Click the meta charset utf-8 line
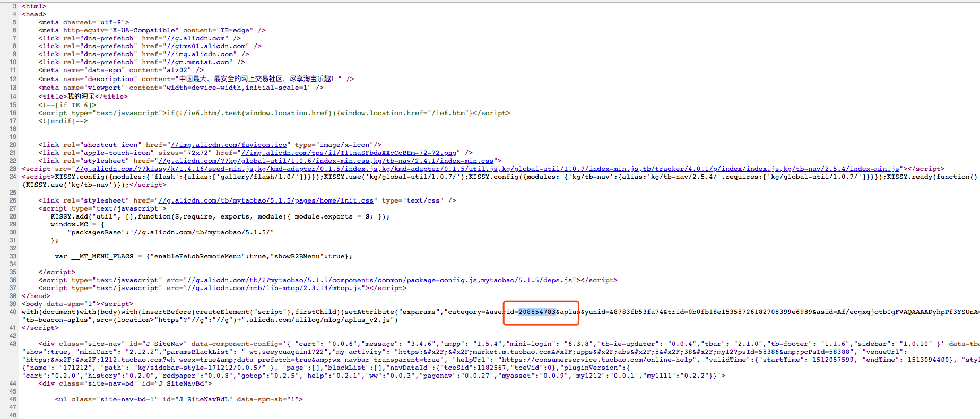980x419 pixels. 84,22
